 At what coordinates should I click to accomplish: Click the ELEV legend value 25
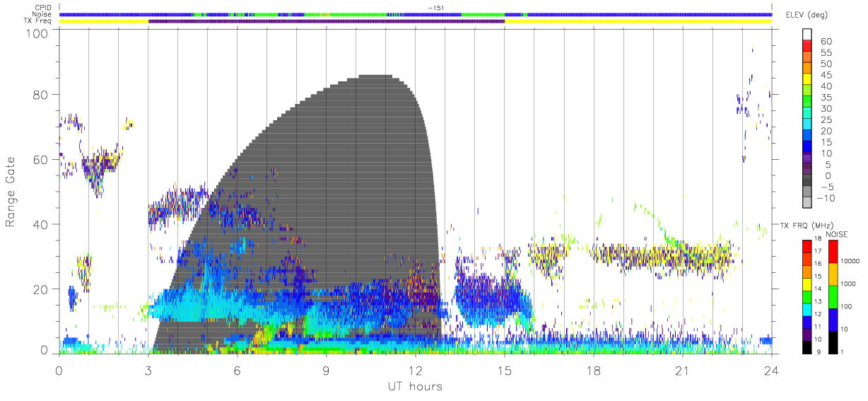[x=825, y=120]
